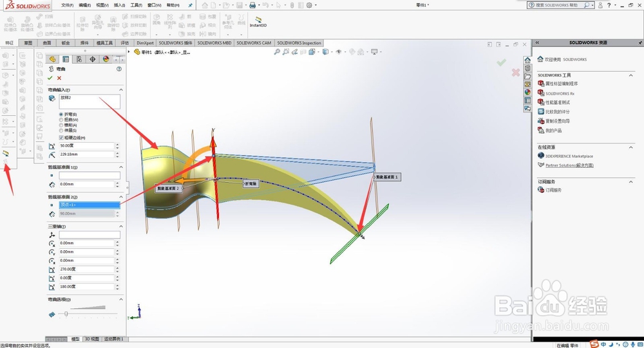Accept with green checkmark in graphics corner
The width and height of the screenshot is (644, 348).
501,62
